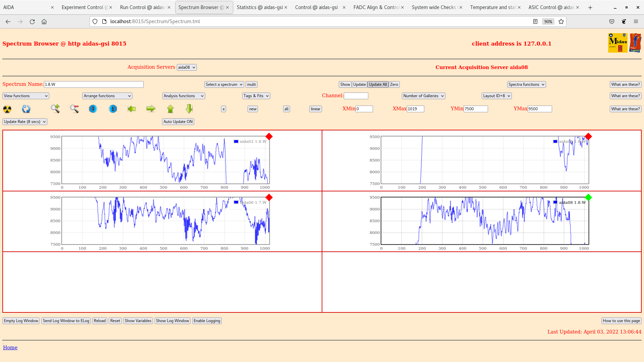Toggle the Auto Update ON button
Screen dimensions: 644x362
tap(178, 122)
